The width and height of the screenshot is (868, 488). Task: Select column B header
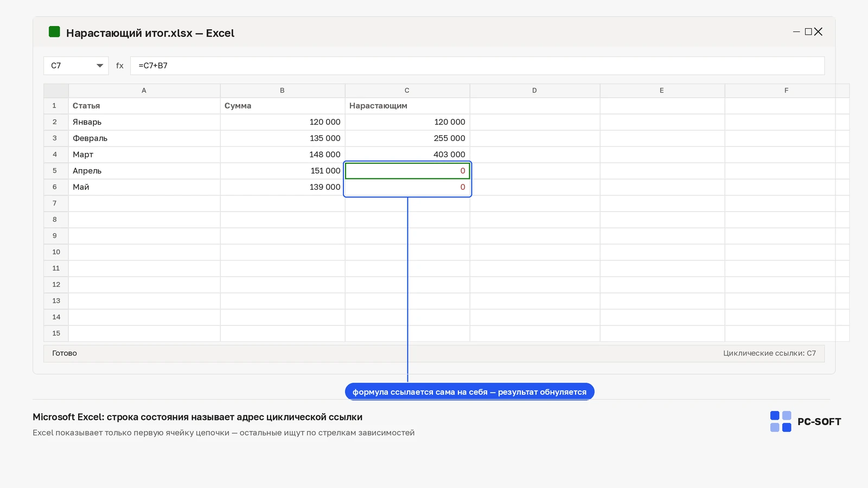click(x=283, y=91)
